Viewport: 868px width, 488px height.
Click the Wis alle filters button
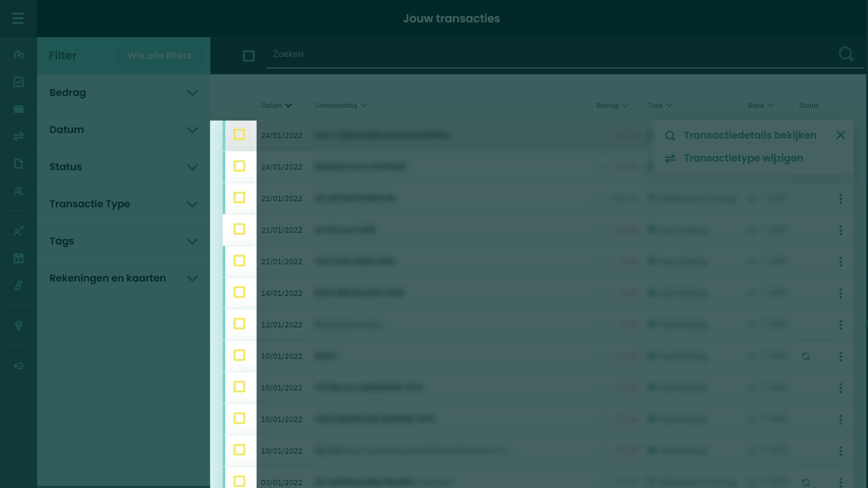160,56
